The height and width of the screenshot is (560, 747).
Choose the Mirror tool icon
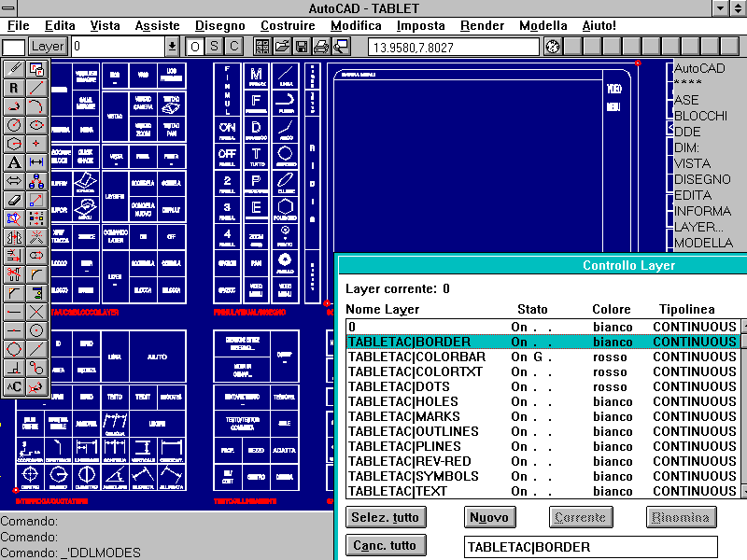[14, 237]
